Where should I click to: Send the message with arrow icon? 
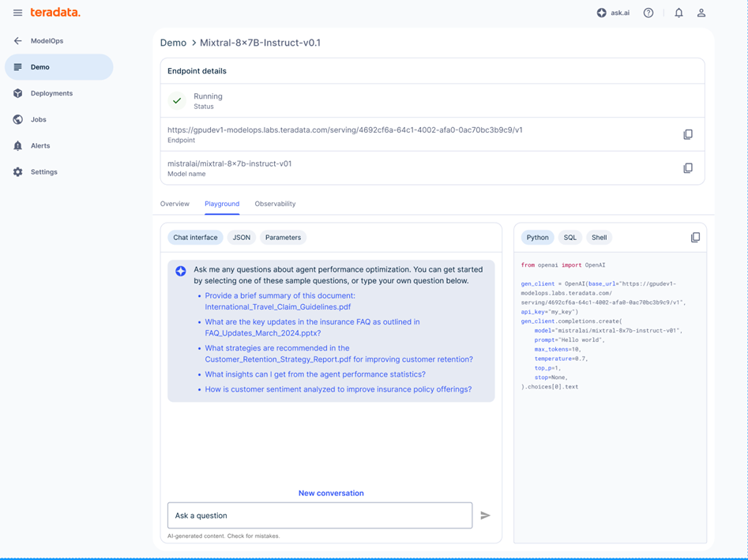tap(485, 516)
